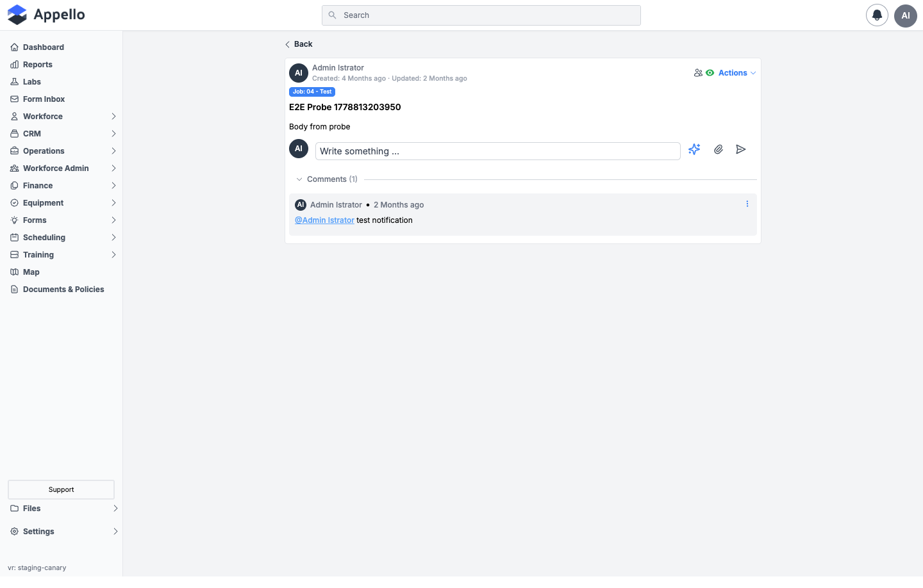Open the notifications bell
This screenshot has width=923, height=588.
tap(877, 15)
